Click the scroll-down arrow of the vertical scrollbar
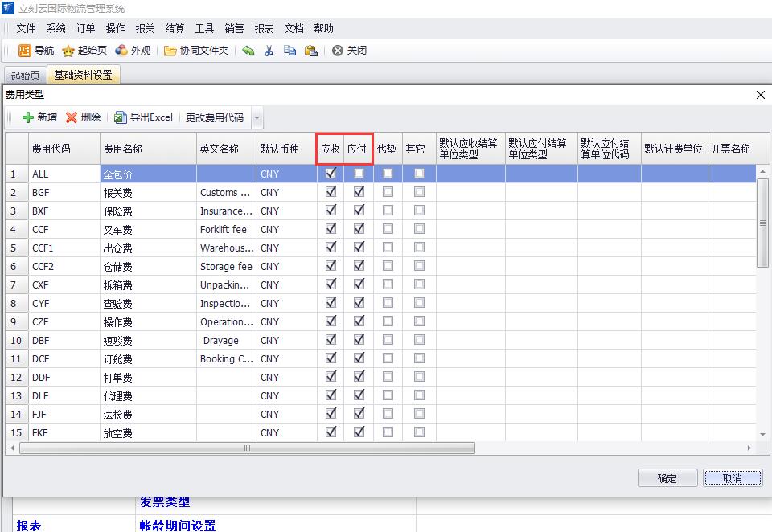 point(763,435)
